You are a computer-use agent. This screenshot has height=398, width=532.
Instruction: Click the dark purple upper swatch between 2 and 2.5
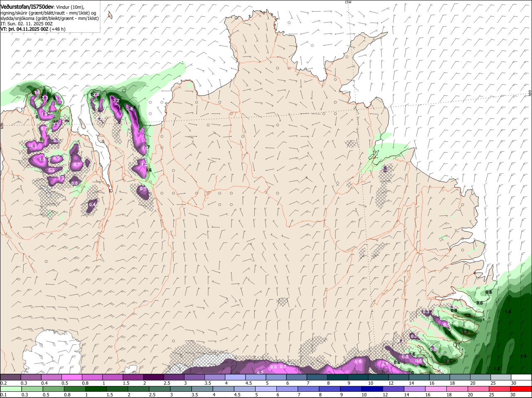point(153,377)
